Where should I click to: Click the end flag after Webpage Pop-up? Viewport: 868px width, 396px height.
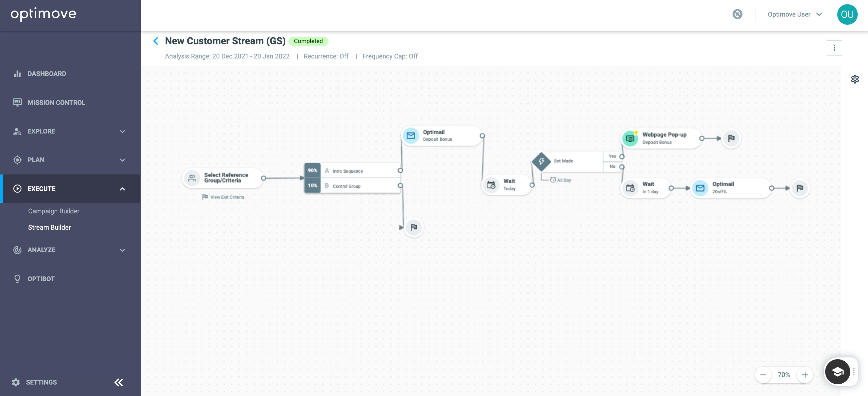pyautogui.click(x=731, y=138)
